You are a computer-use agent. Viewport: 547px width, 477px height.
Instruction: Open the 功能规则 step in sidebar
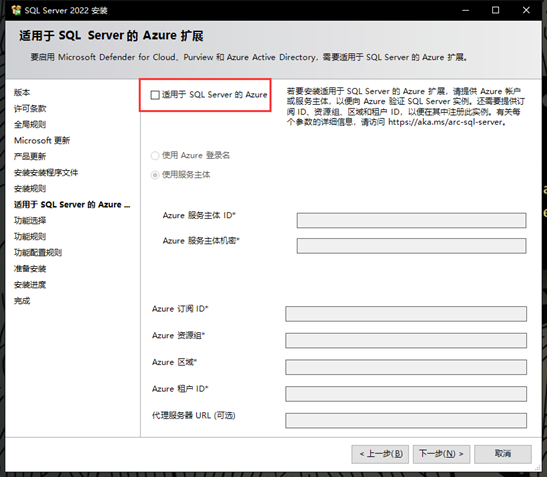click(30, 237)
